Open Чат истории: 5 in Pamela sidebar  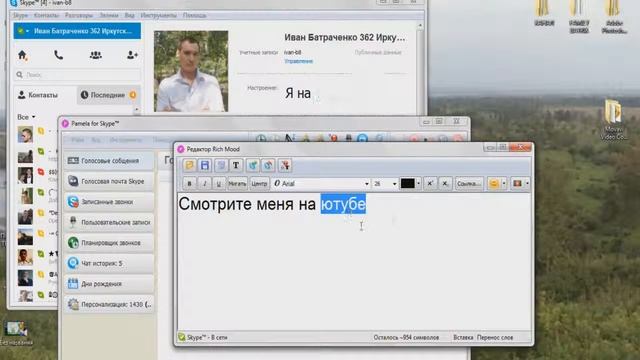[x=109, y=263]
